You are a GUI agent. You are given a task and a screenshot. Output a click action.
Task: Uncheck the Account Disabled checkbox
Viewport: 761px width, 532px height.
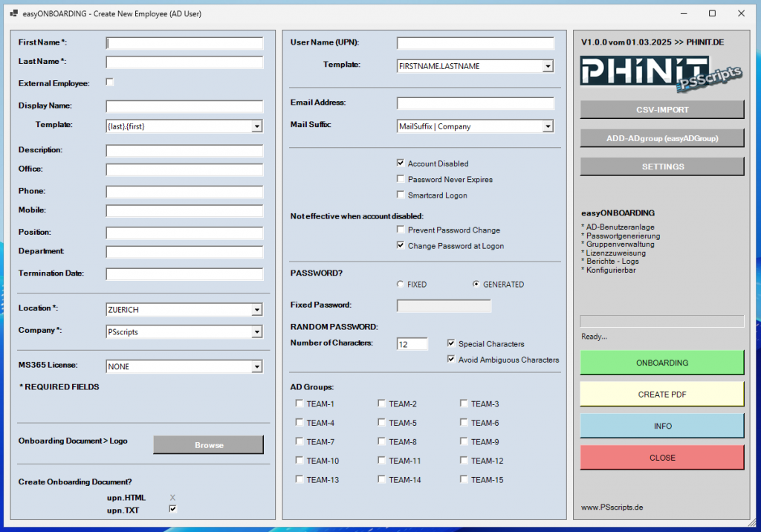[x=400, y=163]
